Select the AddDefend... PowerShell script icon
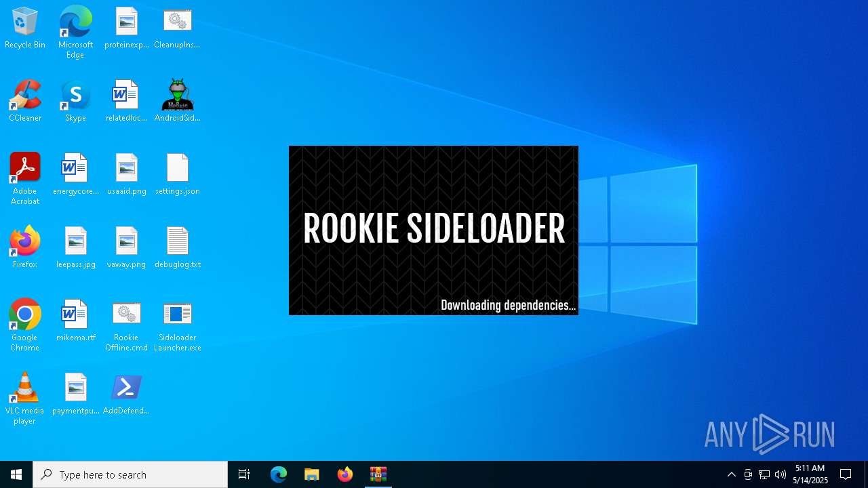The height and width of the screenshot is (488, 868). pos(127,394)
